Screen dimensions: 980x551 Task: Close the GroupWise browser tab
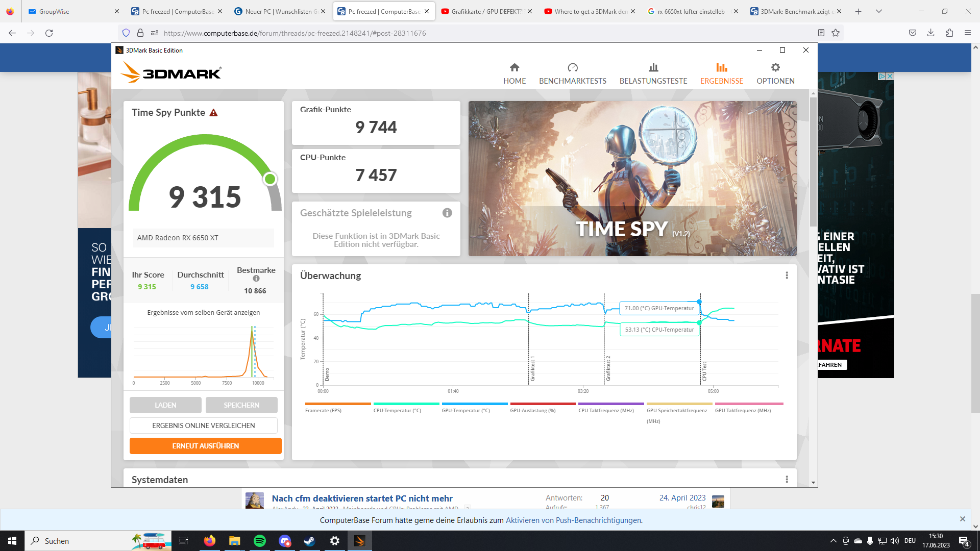tap(116, 11)
